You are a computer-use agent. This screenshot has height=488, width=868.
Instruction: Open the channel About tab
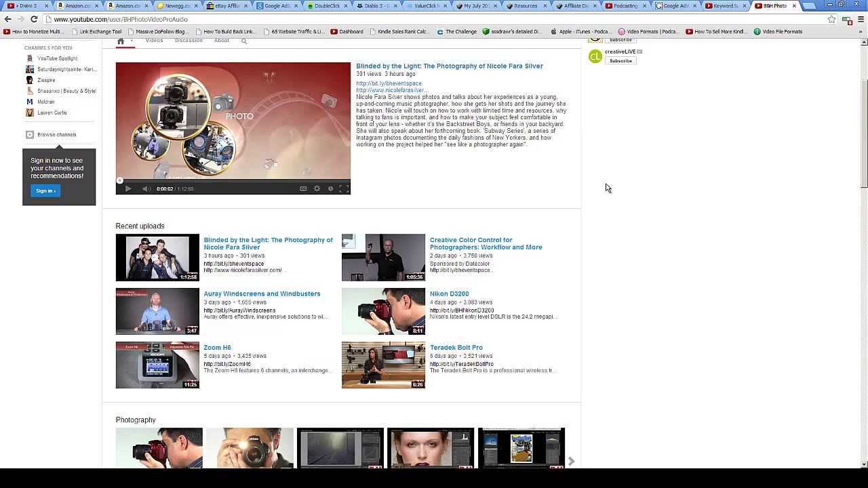click(222, 41)
